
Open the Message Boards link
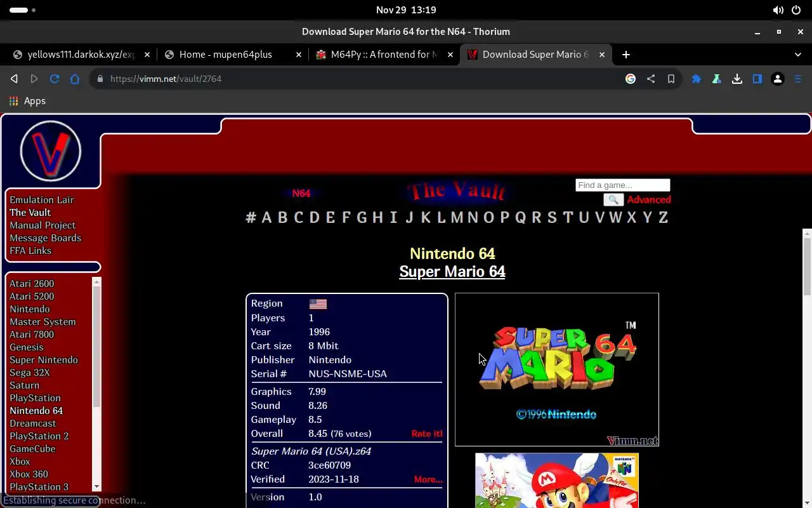[45, 238]
